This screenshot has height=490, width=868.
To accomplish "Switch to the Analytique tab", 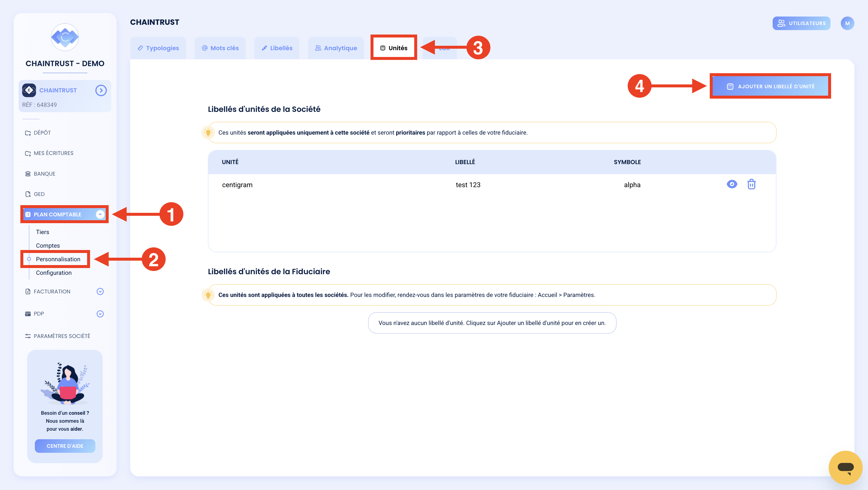I will click(x=336, y=48).
